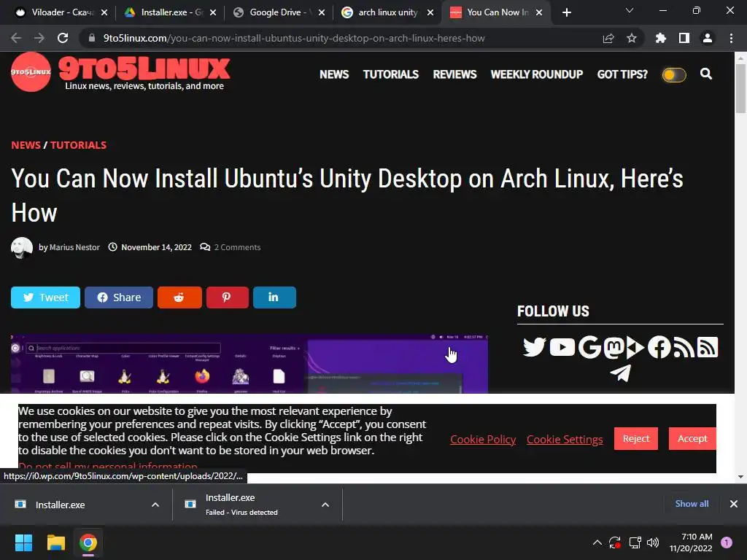Screen dimensions: 747x560
Task: Click the Facebook Share button
Action: tap(119, 297)
